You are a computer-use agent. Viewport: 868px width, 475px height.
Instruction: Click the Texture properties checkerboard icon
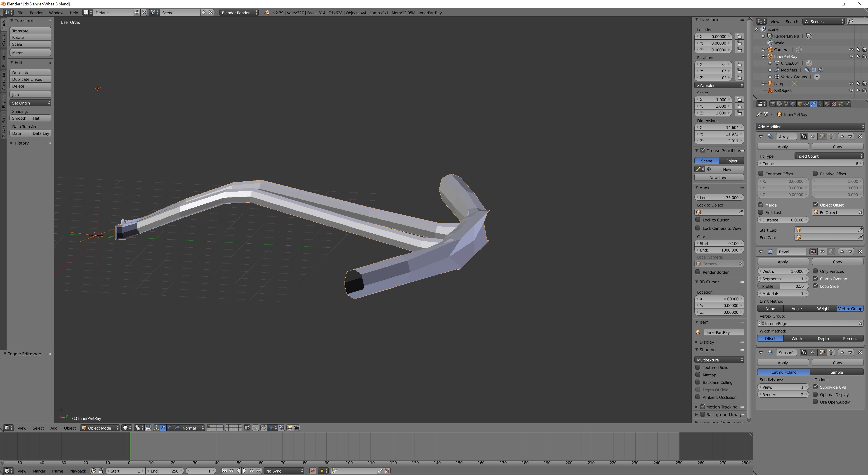pyautogui.click(x=834, y=104)
